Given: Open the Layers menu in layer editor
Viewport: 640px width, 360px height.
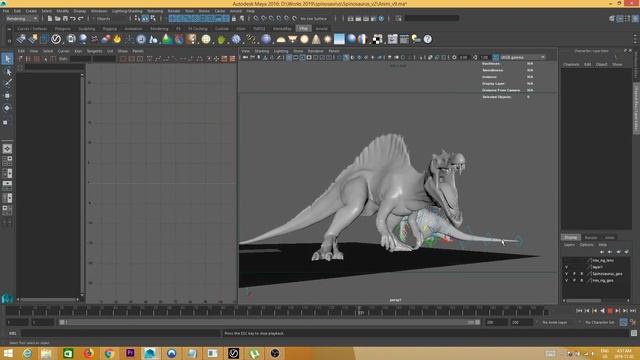Looking at the screenshot, I should [x=569, y=245].
